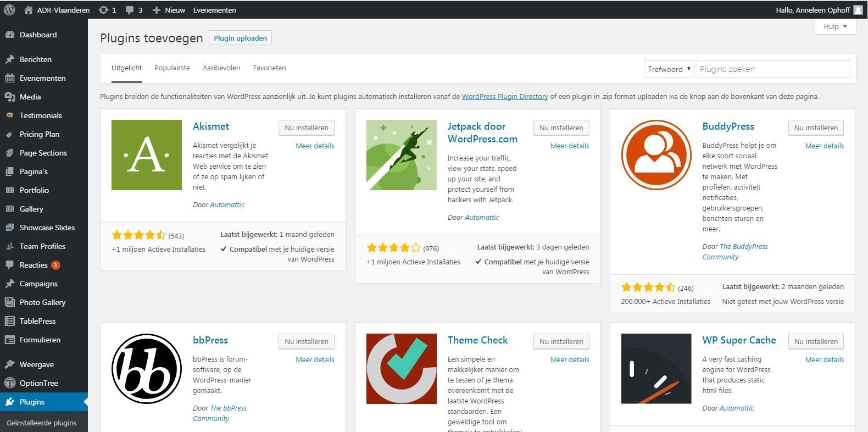Click the Jetpack plugin thumbnail image
This screenshot has height=432, width=868.
402,155
